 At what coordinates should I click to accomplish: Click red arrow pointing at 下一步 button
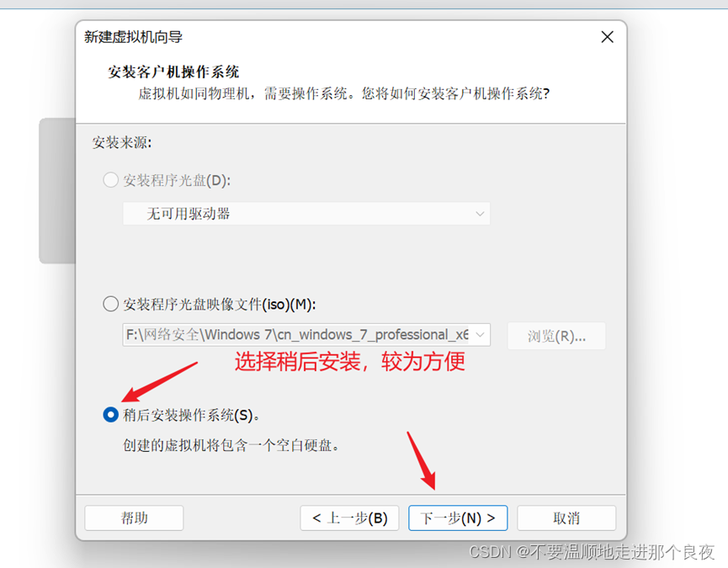(421, 460)
